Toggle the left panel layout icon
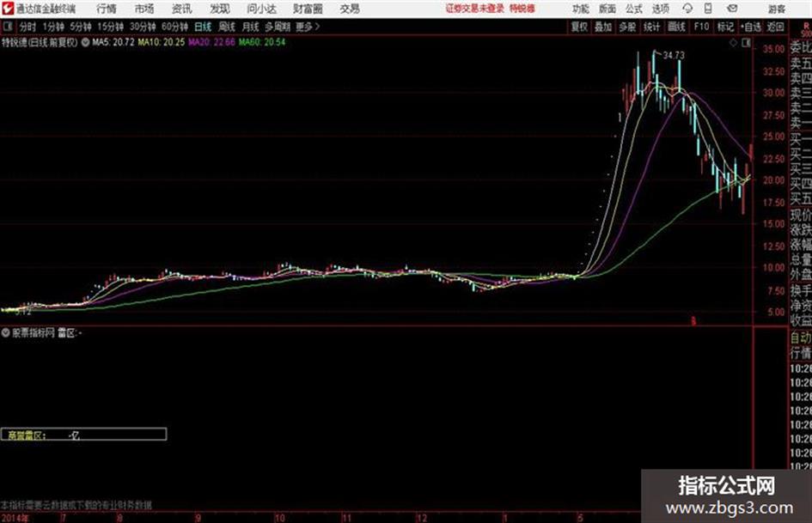The height and width of the screenshot is (523, 812). [7, 27]
